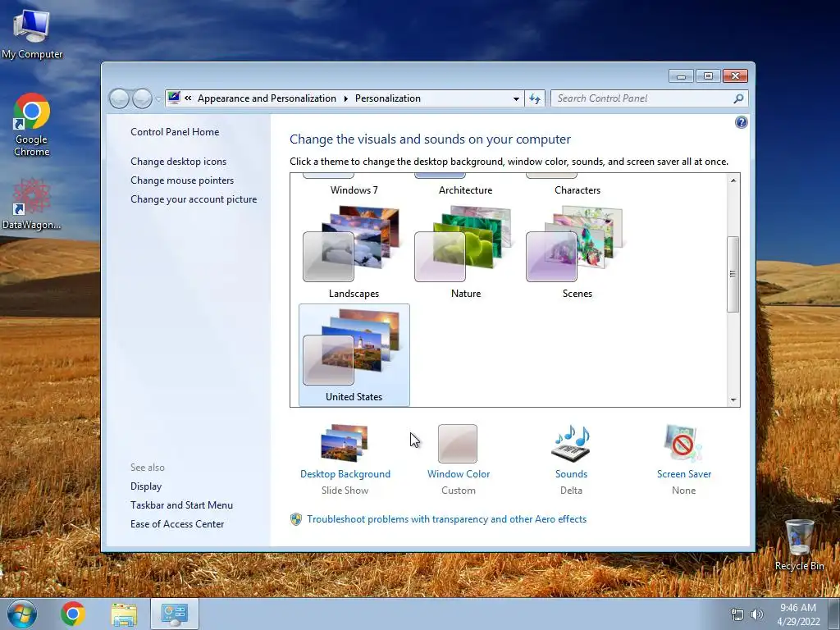Open the recent pages dropdown arrow
The width and height of the screenshot is (840, 630).
click(157, 99)
